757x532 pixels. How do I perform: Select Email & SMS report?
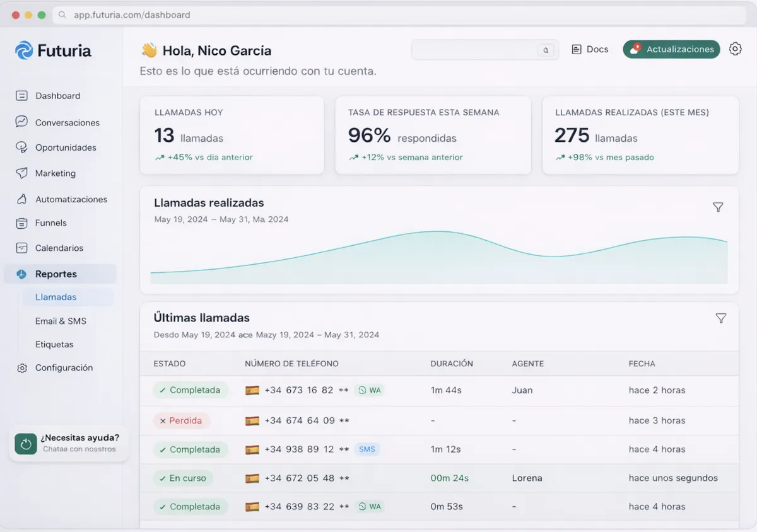click(61, 321)
